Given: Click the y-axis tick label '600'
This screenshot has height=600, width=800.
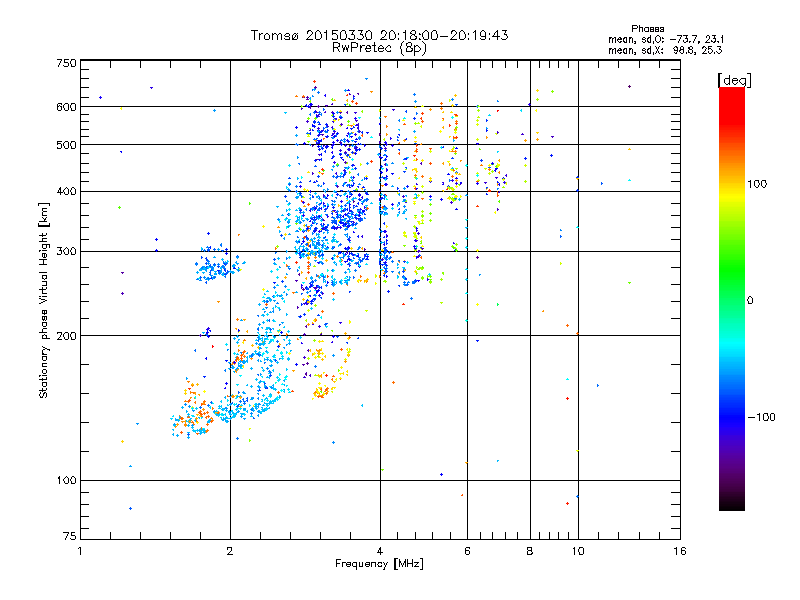Looking at the screenshot, I should 66,107.
